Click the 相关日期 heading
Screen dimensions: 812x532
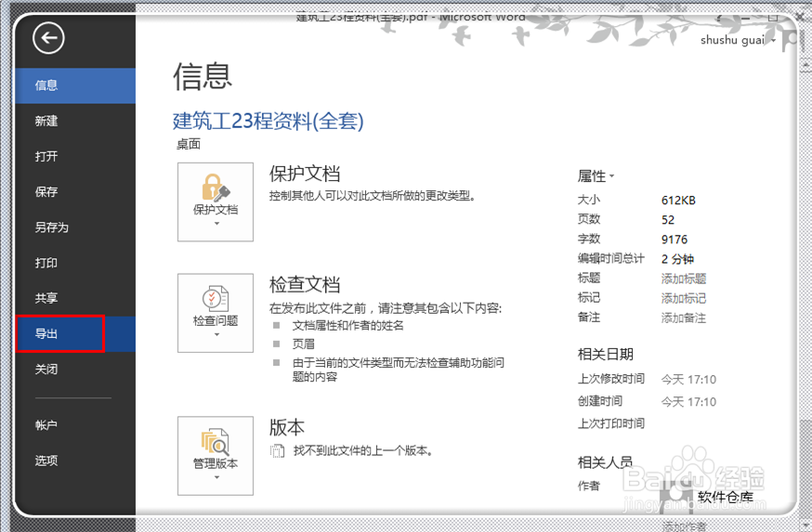606,355
